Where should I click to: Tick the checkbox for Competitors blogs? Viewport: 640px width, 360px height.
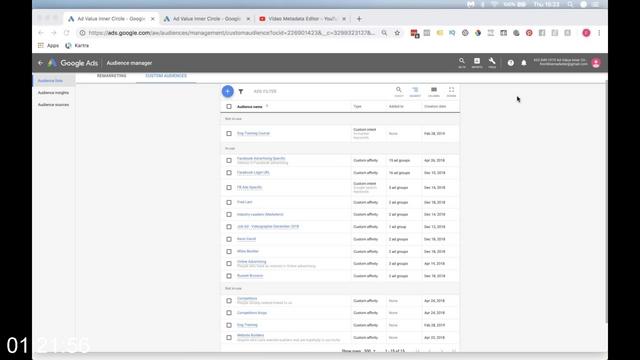[229, 313]
